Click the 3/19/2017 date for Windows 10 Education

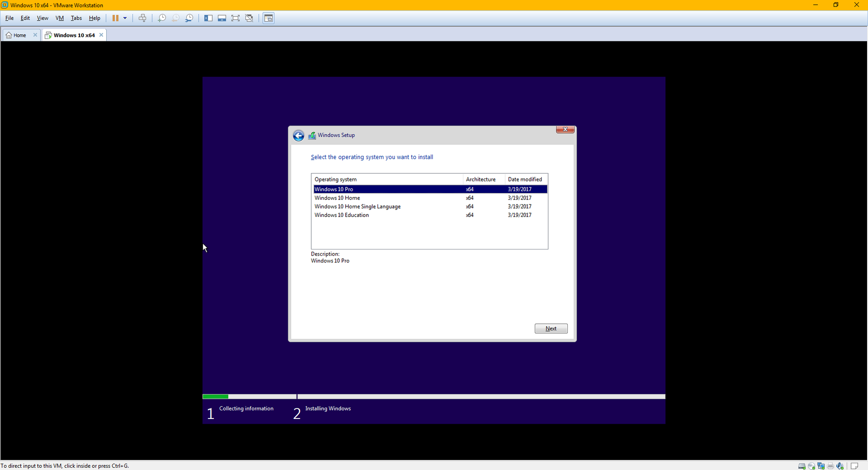pyautogui.click(x=520, y=215)
